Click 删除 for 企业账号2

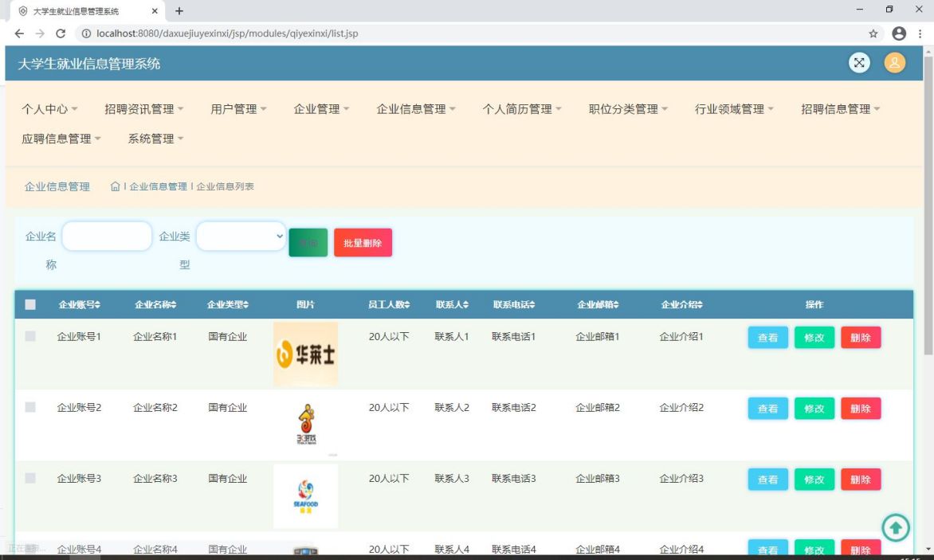(861, 408)
